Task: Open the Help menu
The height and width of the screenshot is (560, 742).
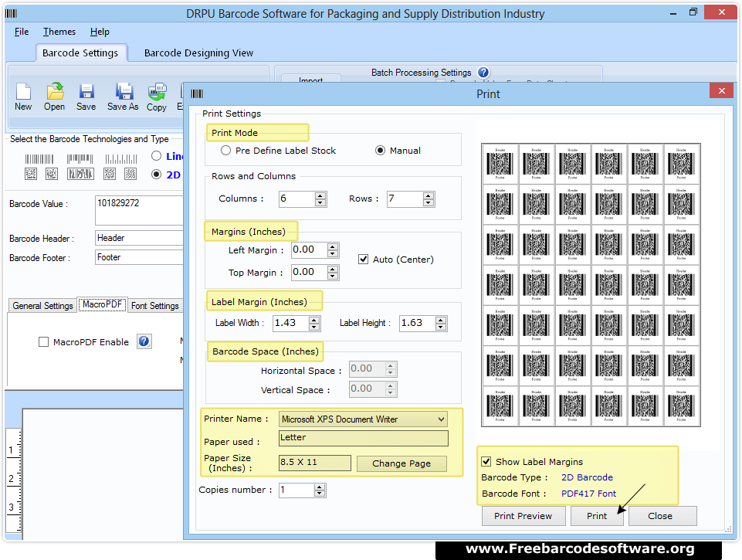Action: point(100,32)
